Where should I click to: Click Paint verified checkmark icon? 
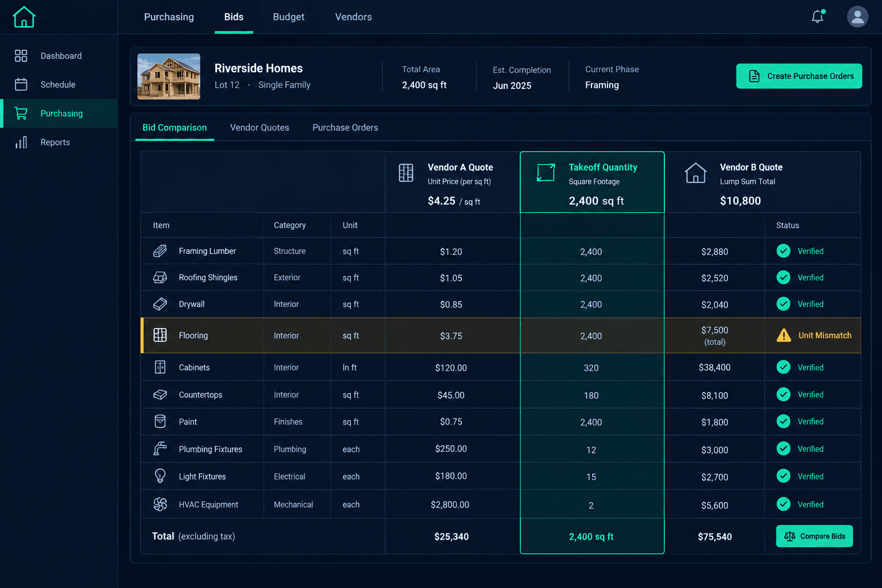pyautogui.click(x=783, y=421)
